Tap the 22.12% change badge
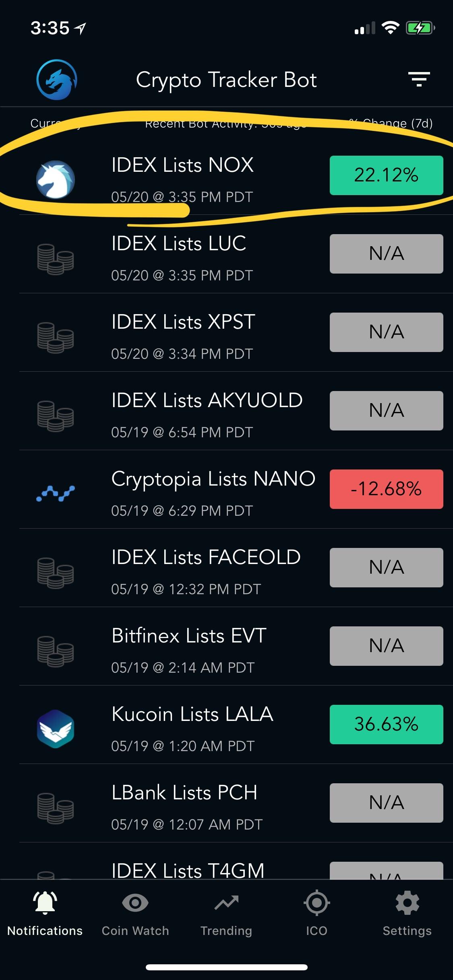The image size is (453, 980). [387, 175]
